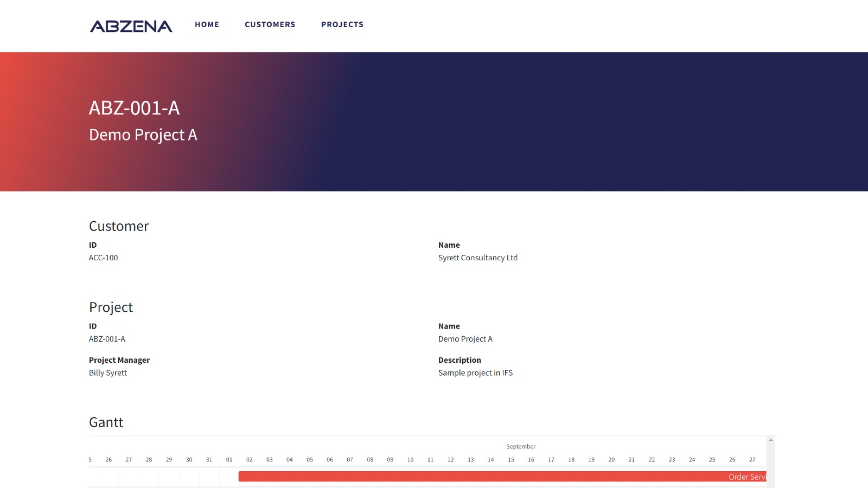The image size is (868, 488).
Task: Click customer ID value ACC-100
Action: click(x=103, y=258)
